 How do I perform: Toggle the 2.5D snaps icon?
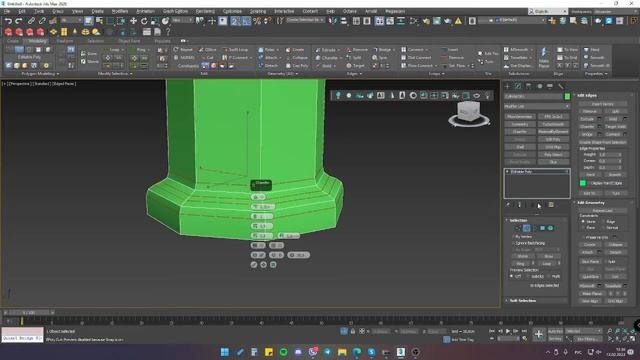click(x=235, y=21)
